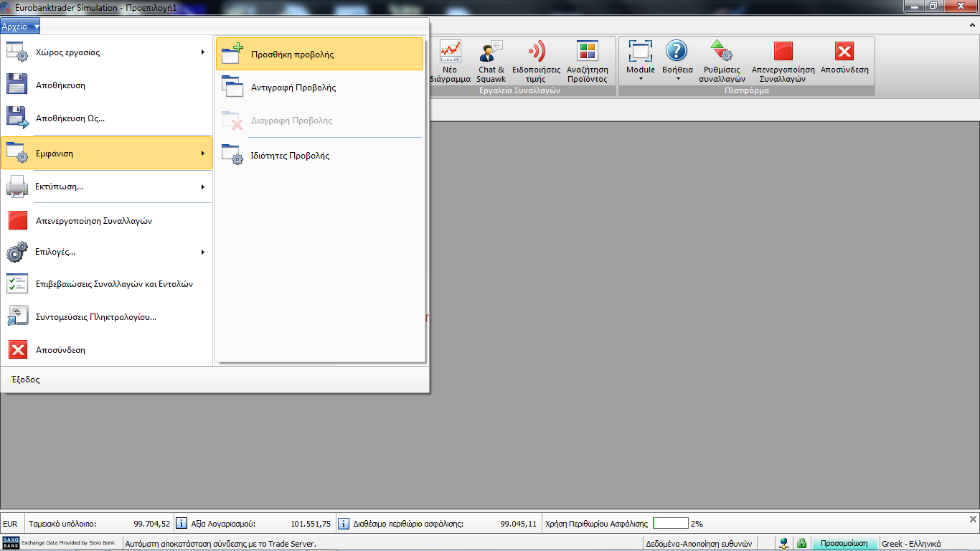
Task: Select Αντιγραφή Προβολής in the submenu
Action: click(319, 88)
